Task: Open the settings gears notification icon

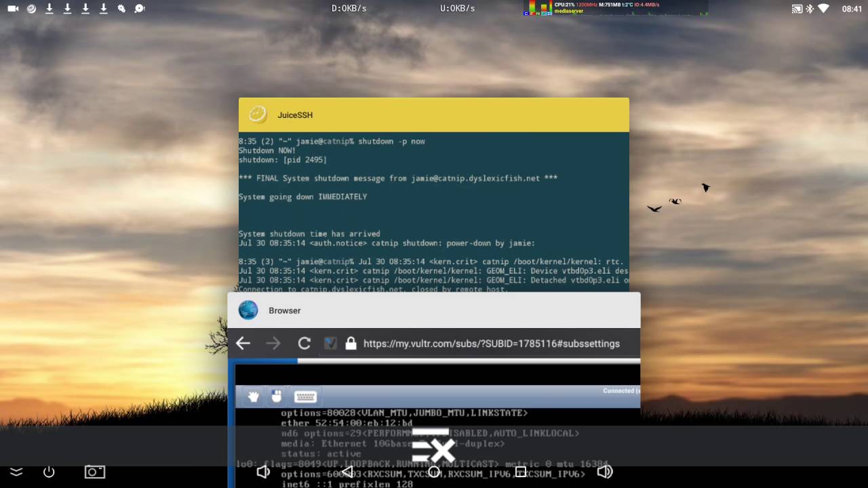Action: tap(121, 9)
